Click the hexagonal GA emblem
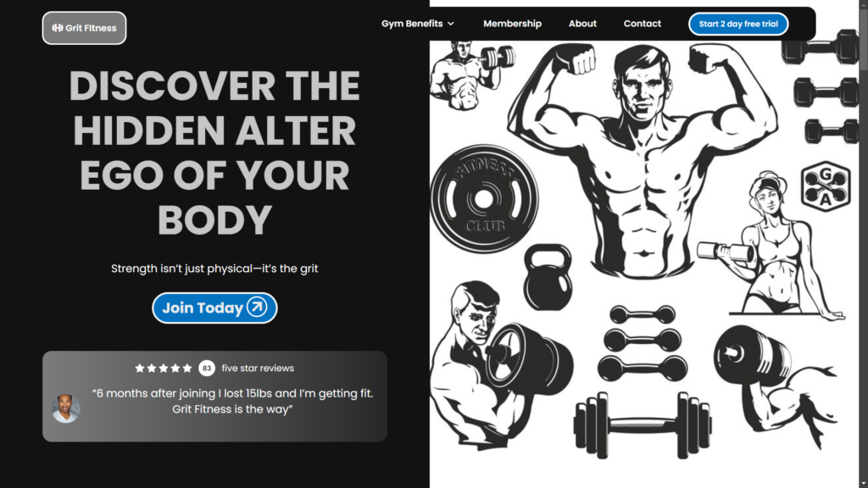This screenshot has height=488, width=868. point(826,186)
